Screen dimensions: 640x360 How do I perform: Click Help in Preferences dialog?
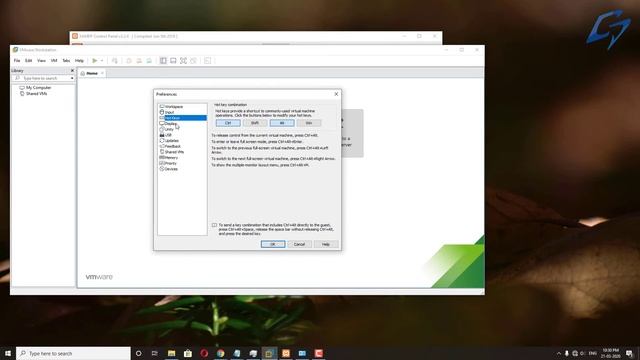(326, 244)
